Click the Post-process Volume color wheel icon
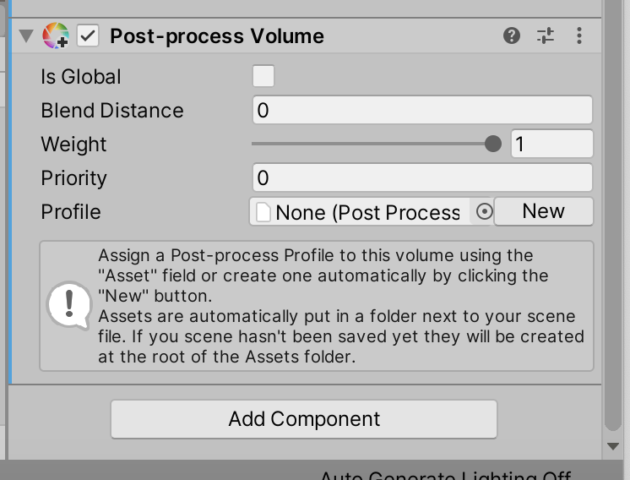The height and width of the screenshot is (480, 630). [55, 36]
